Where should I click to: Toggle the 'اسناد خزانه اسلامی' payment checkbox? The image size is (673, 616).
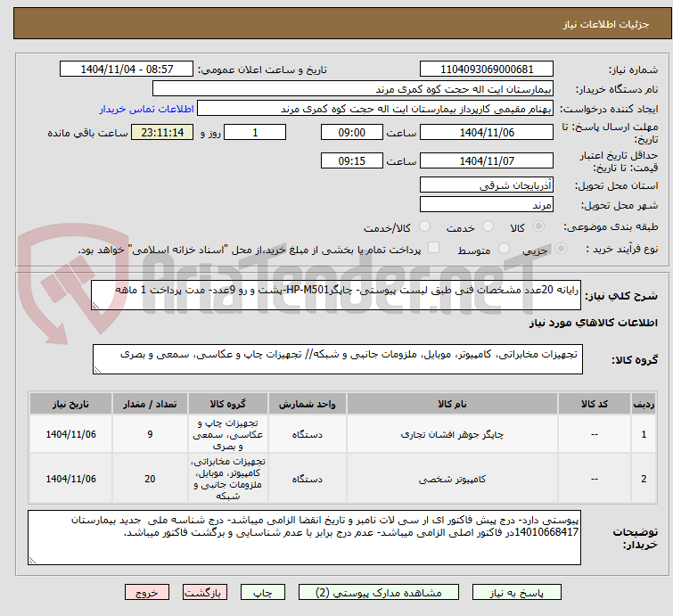click(434, 248)
